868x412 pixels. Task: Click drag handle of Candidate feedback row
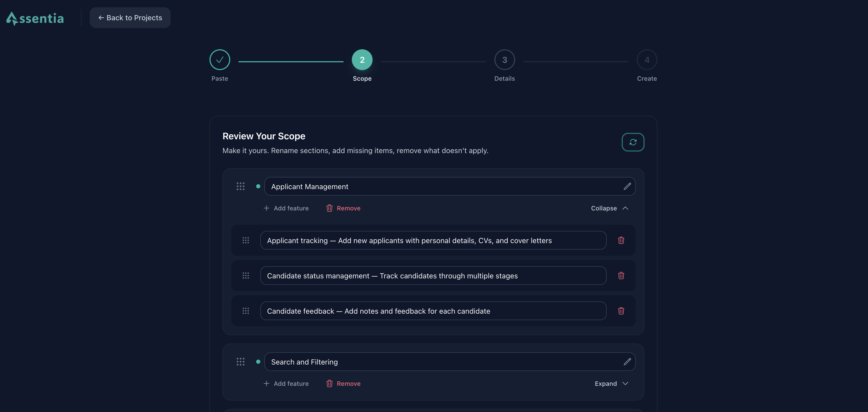[246, 311]
